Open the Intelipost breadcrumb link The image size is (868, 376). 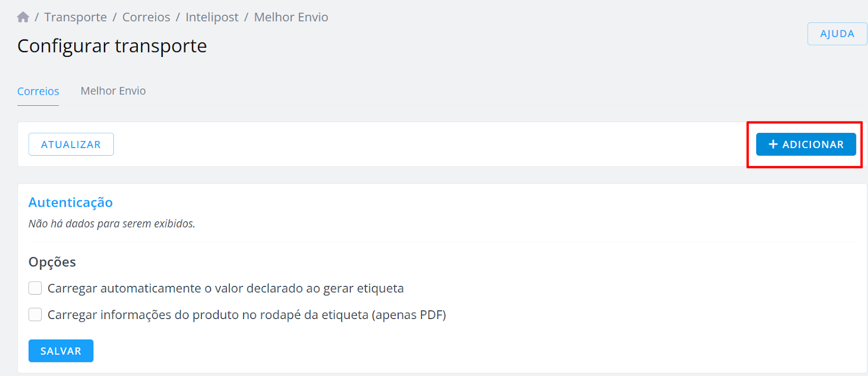pyautogui.click(x=212, y=17)
